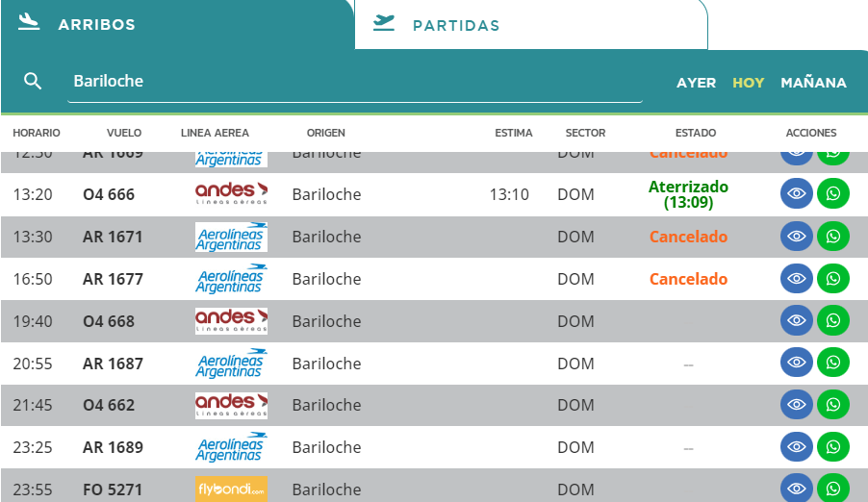Click the Bariloche search field
This screenshot has width=868, height=502.
[354, 82]
